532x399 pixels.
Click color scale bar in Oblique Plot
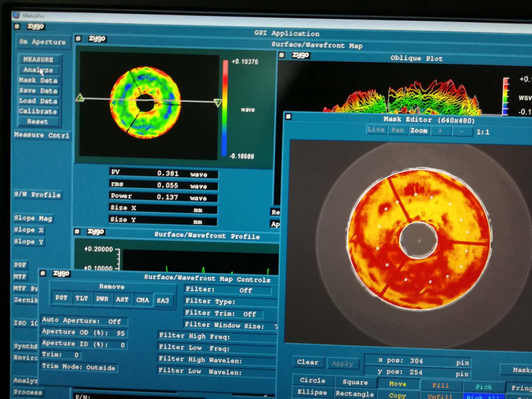tap(506, 96)
